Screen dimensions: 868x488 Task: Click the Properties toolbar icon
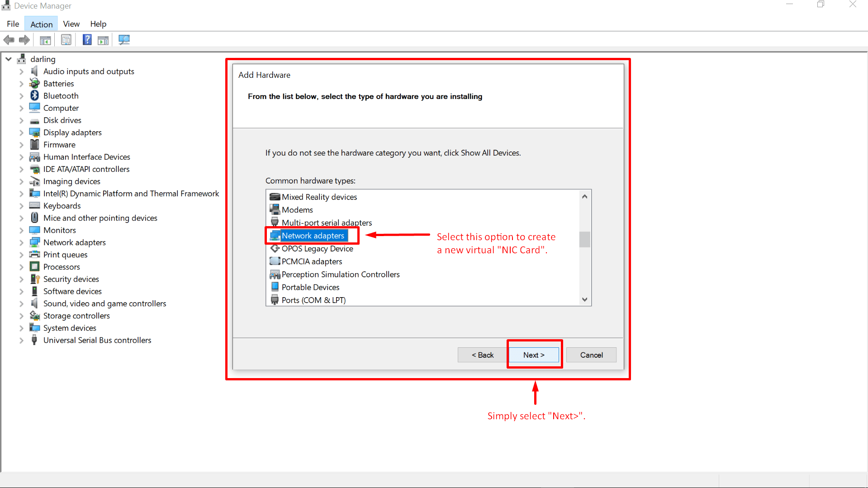(66, 40)
